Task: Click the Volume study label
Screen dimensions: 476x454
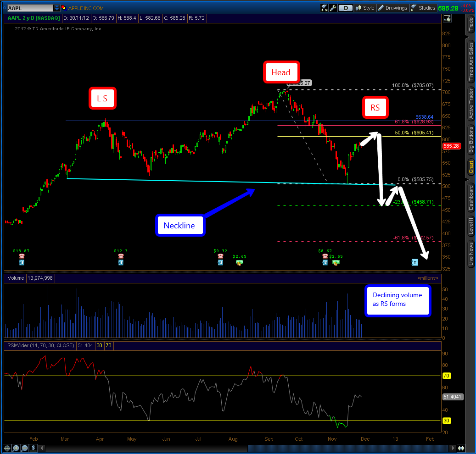Action: (x=16, y=278)
